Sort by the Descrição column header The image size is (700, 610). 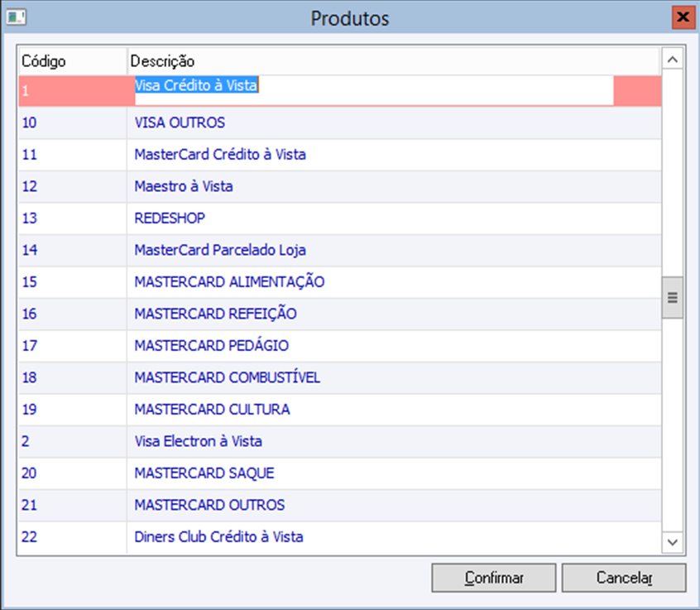(x=393, y=61)
